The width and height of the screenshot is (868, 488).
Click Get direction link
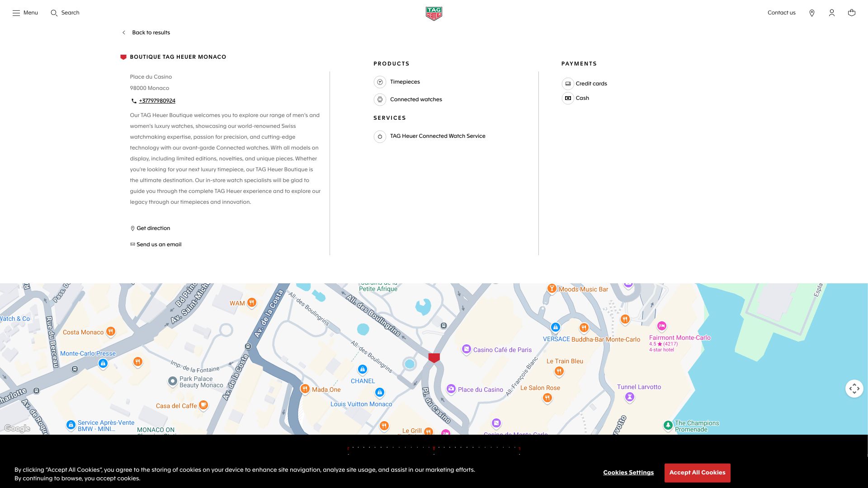[x=151, y=228]
